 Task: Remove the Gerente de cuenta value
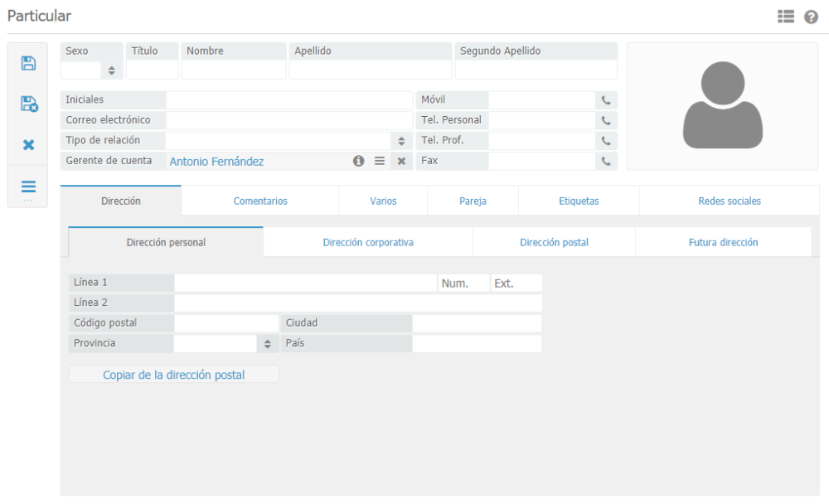pyautogui.click(x=401, y=162)
